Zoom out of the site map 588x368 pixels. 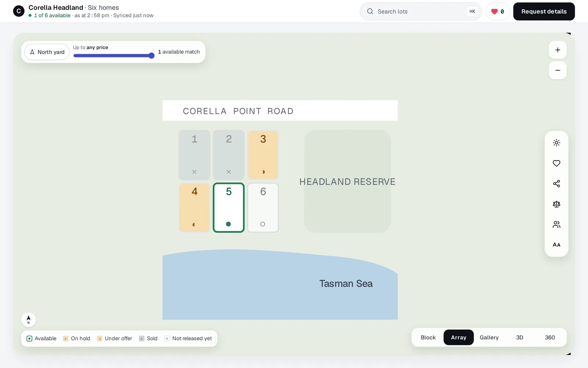click(x=557, y=70)
